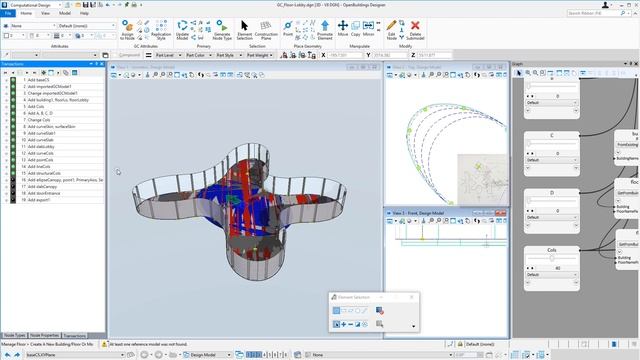This screenshot has height=360, width=640.
Task: Click the Graph panel pointer tool icon
Action: [x=519, y=73]
